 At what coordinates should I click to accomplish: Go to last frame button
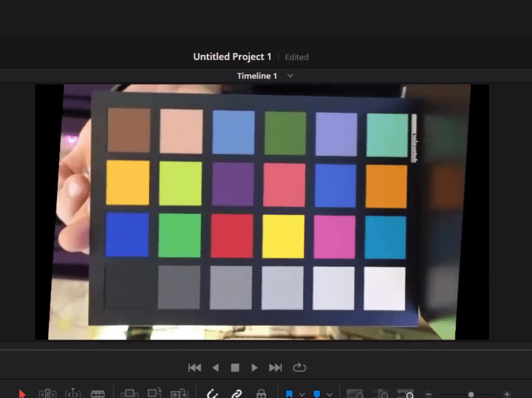pyautogui.click(x=275, y=368)
